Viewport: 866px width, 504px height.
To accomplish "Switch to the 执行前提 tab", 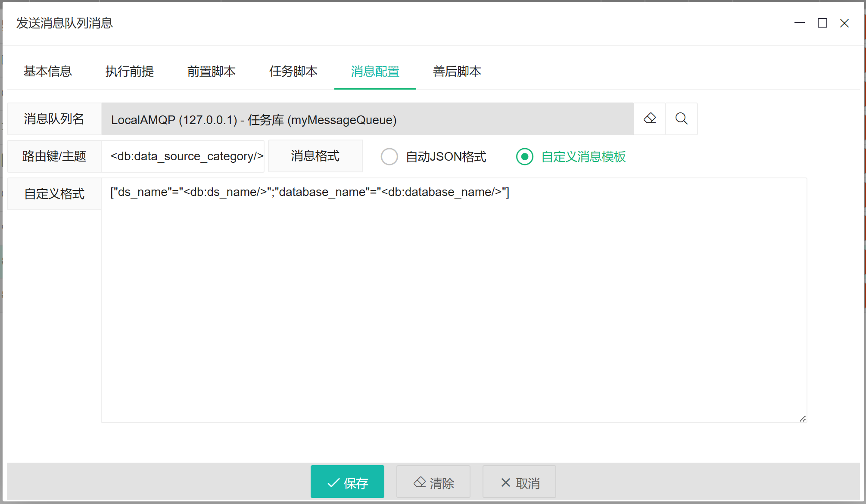I will click(x=130, y=72).
